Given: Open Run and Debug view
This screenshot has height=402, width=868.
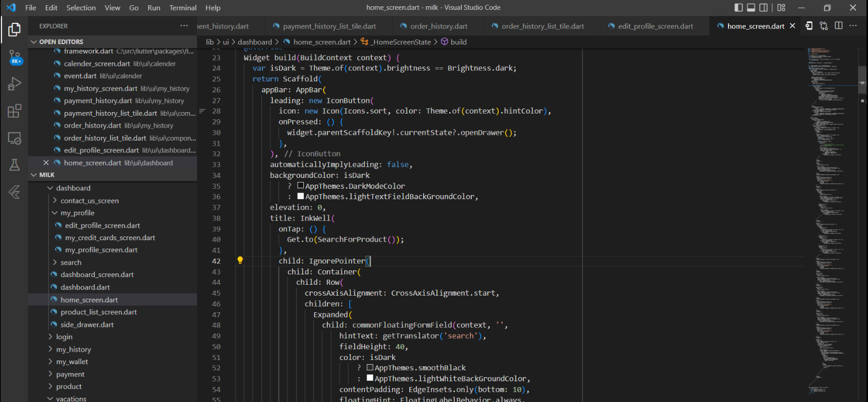Looking at the screenshot, I should coord(15,84).
